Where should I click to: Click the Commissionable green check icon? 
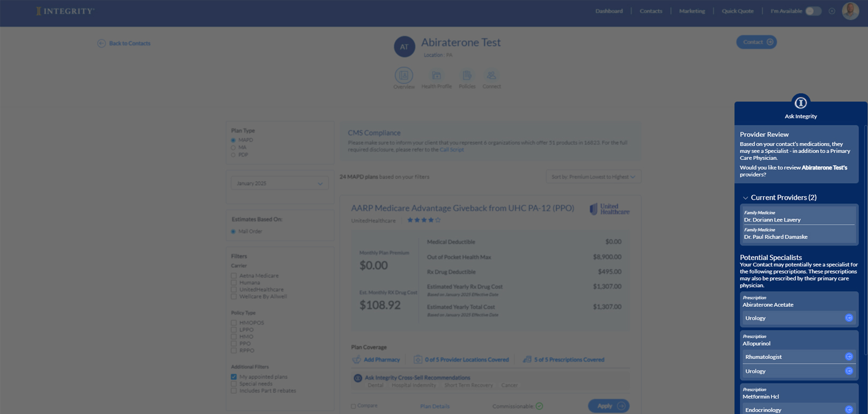pos(539,406)
